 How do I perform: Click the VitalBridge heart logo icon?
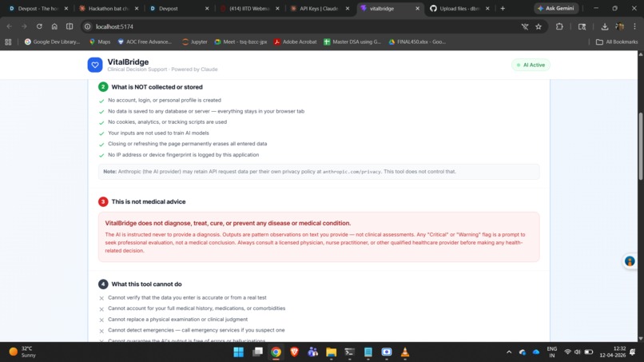click(x=95, y=65)
